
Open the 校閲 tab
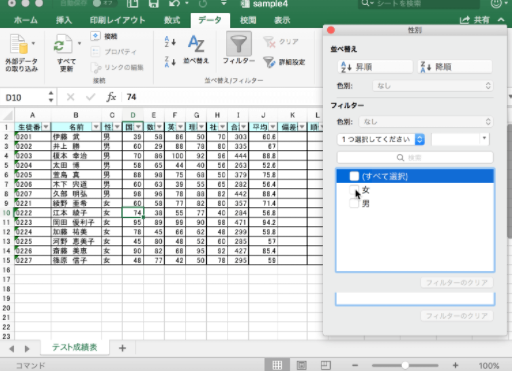point(248,20)
